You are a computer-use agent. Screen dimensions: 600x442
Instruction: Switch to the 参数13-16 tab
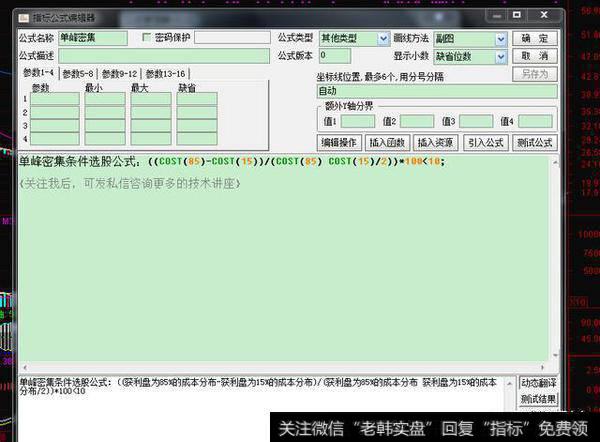coord(165,73)
